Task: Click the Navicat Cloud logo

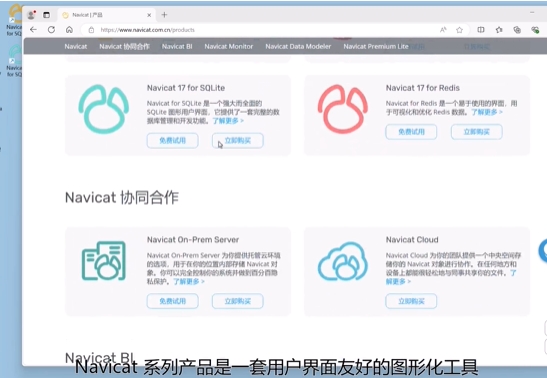Action: 343,262
